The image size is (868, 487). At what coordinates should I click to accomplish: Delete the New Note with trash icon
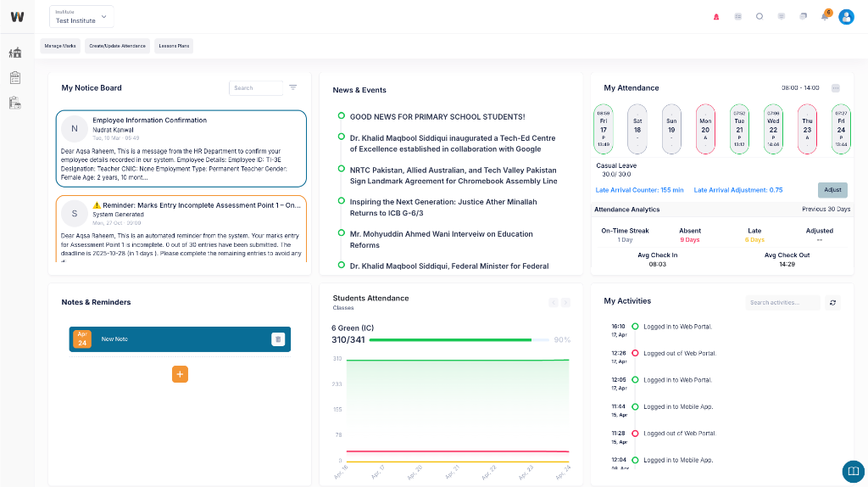[x=278, y=339]
